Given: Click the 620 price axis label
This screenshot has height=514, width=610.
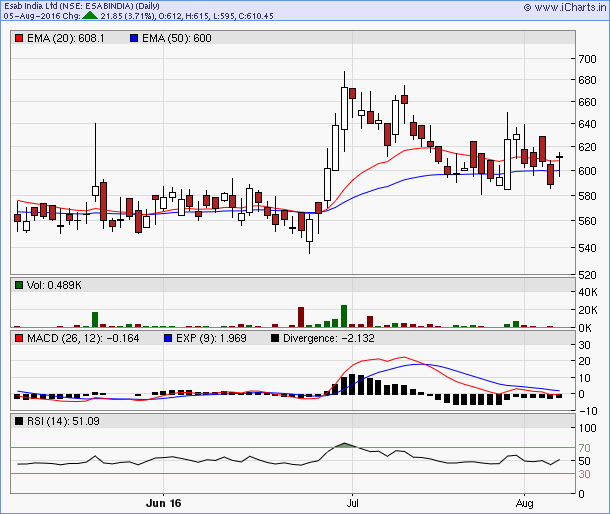Looking at the screenshot, I should point(587,147).
